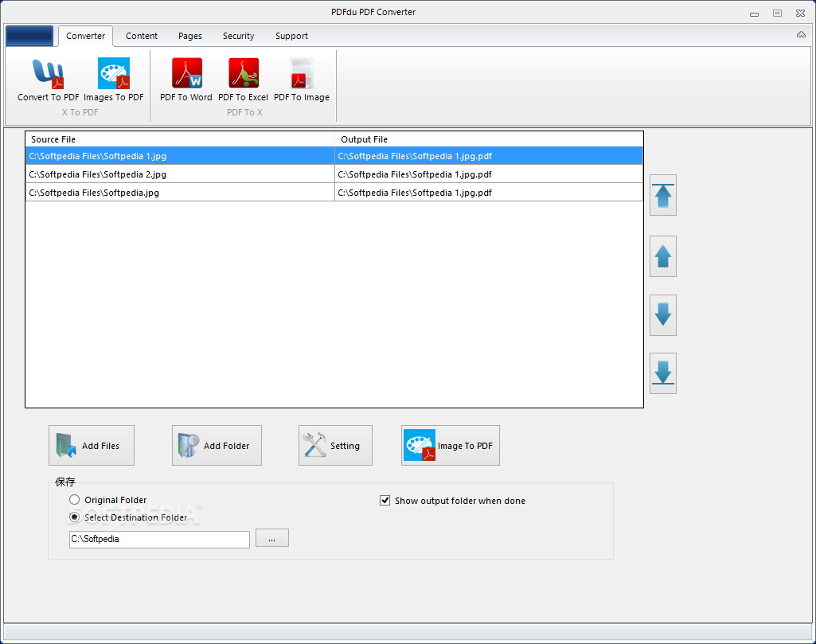Click the Output File column header

pyautogui.click(x=489, y=139)
